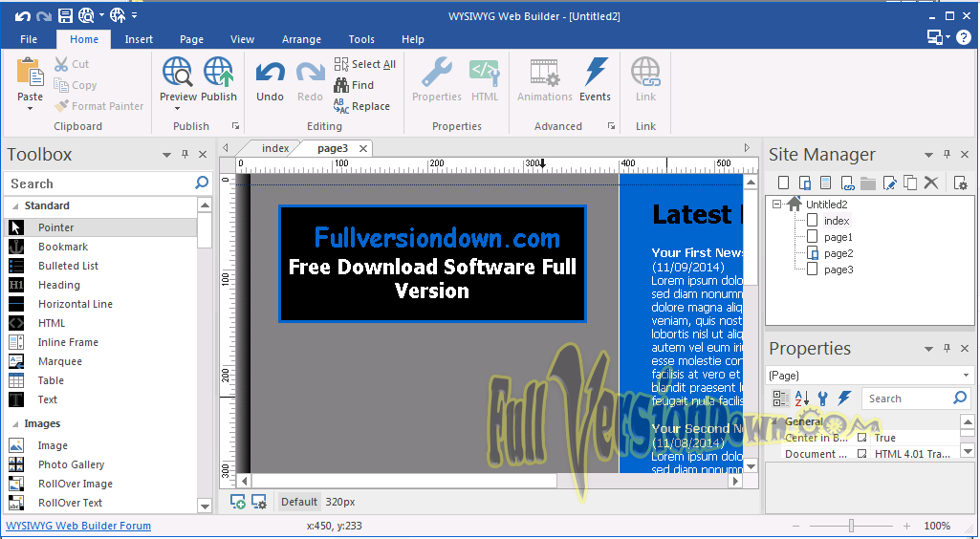Click the New Mobile Page icon in Site Manager
Screen dimensions: 980x539
tap(804, 183)
